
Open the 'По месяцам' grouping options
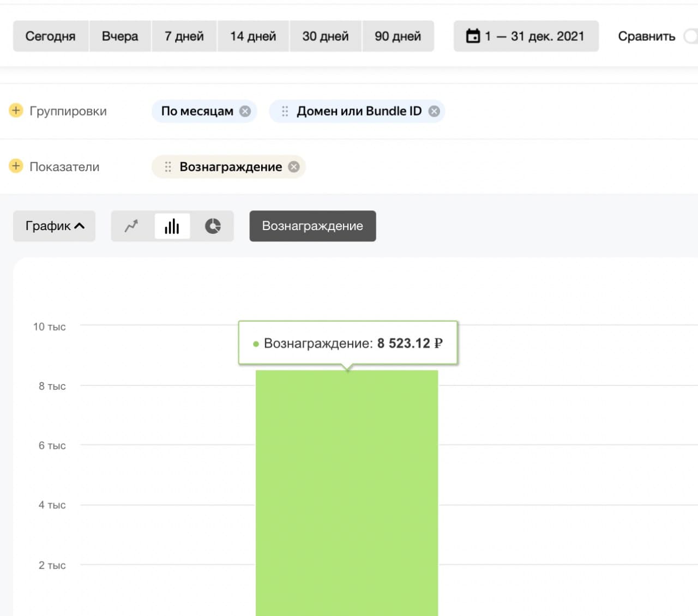tap(197, 111)
